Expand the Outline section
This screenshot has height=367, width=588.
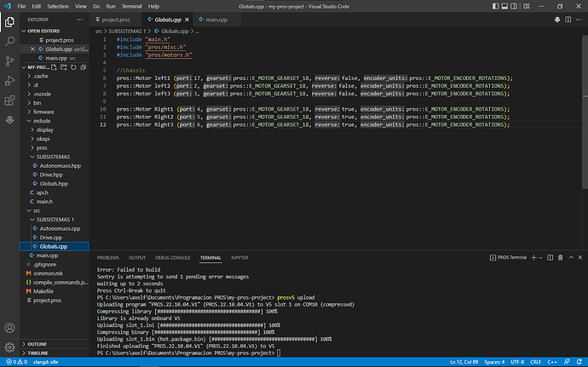pos(37,344)
